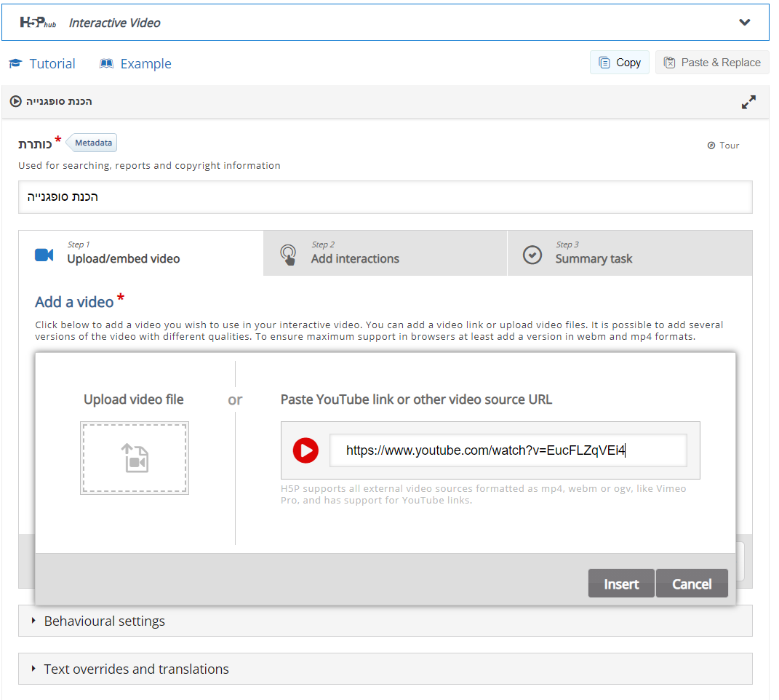Start the Tour guide
The height and width of the screenshot is (700, 779).
coord(723,146)
